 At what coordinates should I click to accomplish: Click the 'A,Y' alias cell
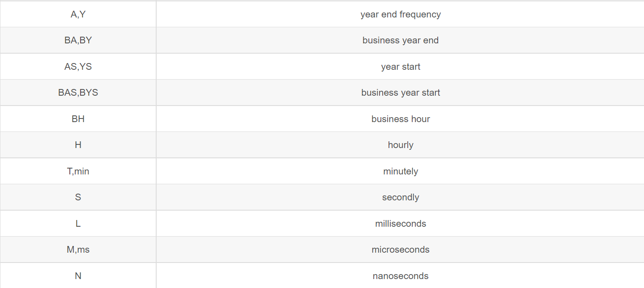[78, 14]
